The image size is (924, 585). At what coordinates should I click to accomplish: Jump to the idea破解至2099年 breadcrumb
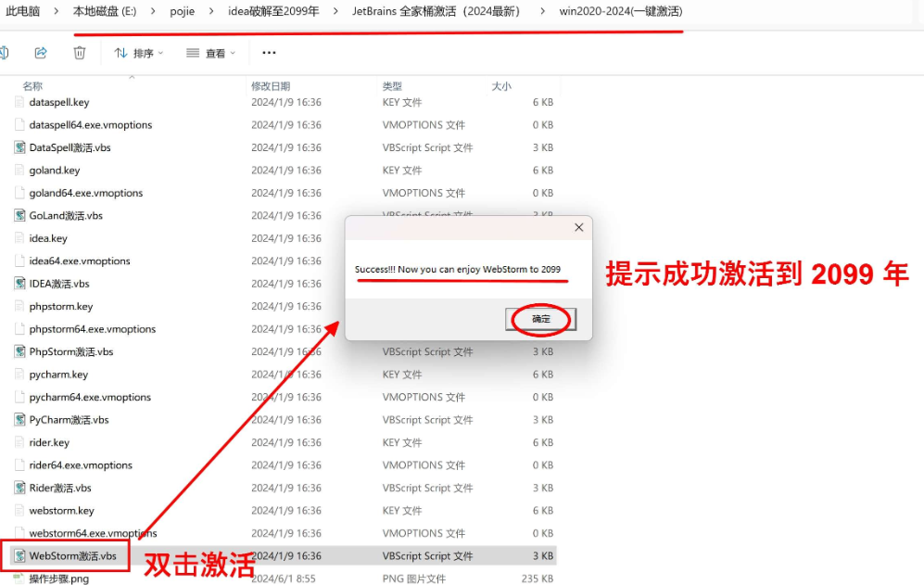[x=273, y=11]
